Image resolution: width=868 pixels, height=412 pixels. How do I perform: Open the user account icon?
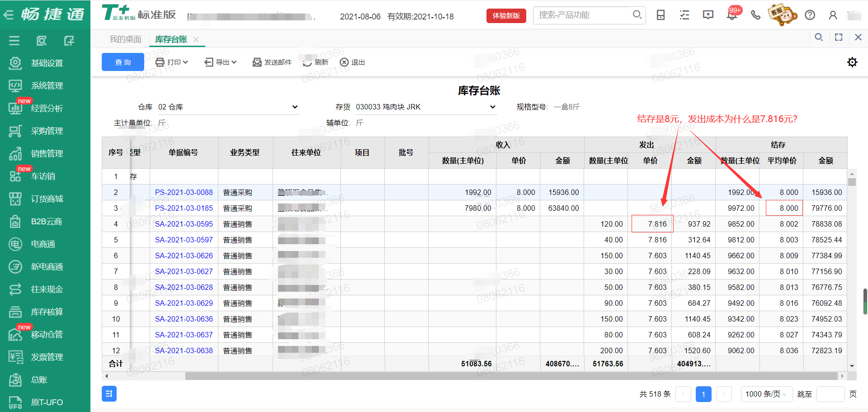[833, 15]
